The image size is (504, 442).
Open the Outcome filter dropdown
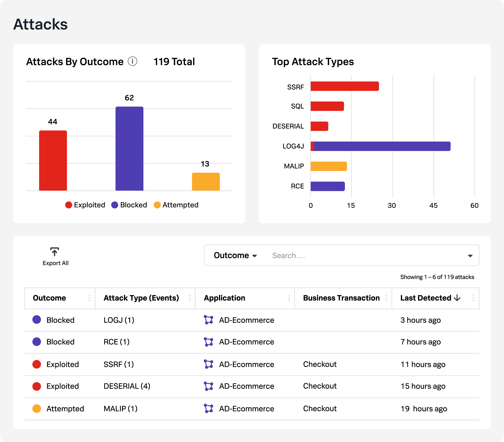click(x=235, y=255)
